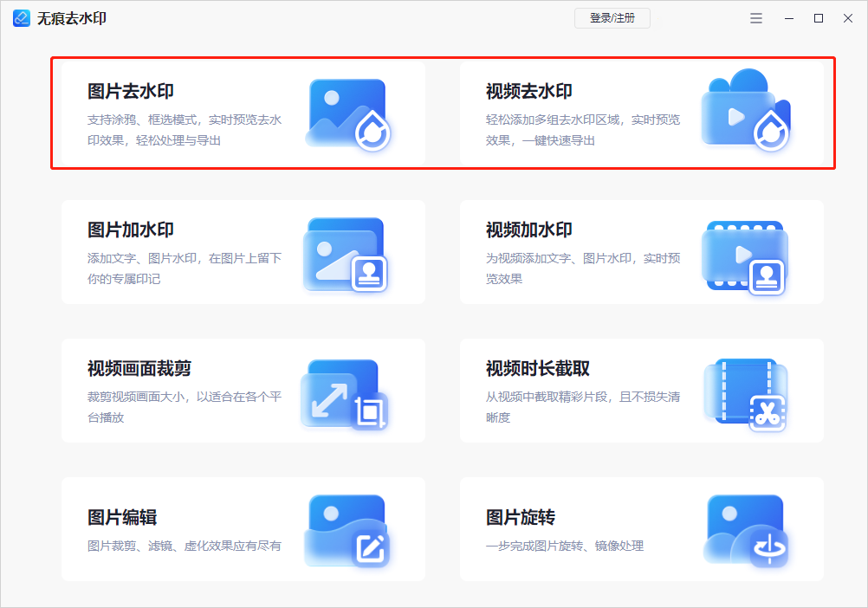Click description 图片裁剪、滤镜、虚化效果应有尽有 text
The width and height of the screenshot is (868, 608).
(185, 546)
